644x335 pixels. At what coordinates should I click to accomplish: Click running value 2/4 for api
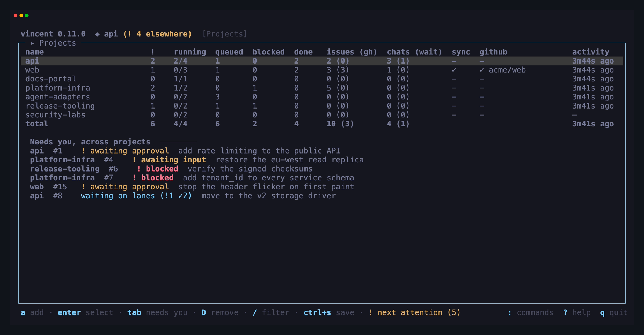(180, 61)
